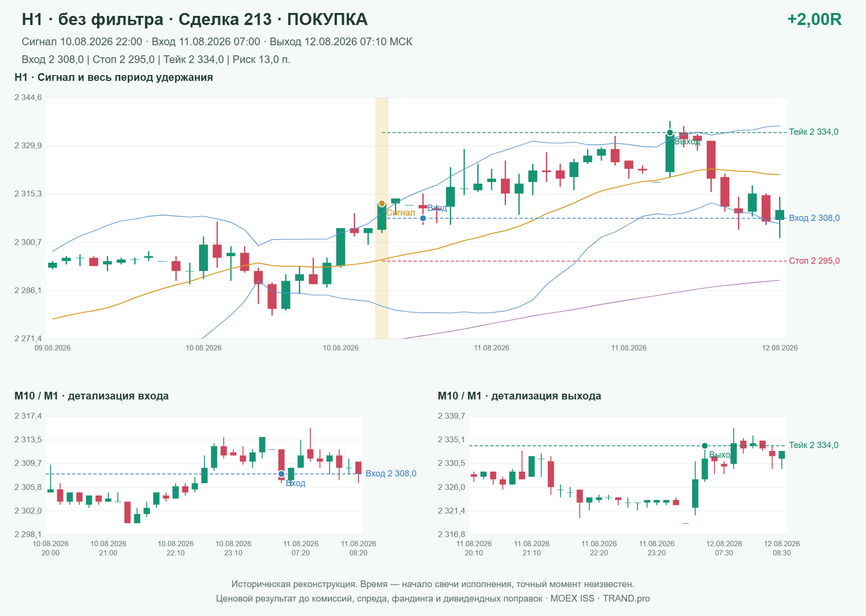Click the H1 y-axis value 2 286,1
This screenshot has height=616, width=866.
28,290
